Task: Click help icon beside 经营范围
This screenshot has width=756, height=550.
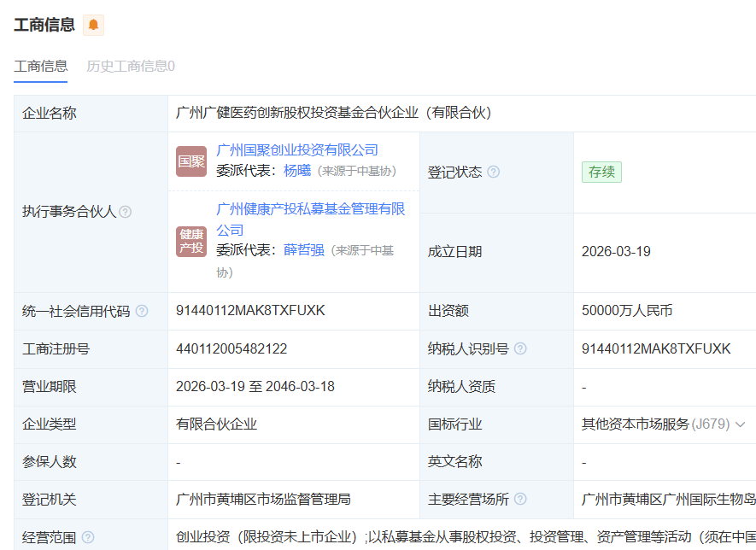Action: point(87,537)
